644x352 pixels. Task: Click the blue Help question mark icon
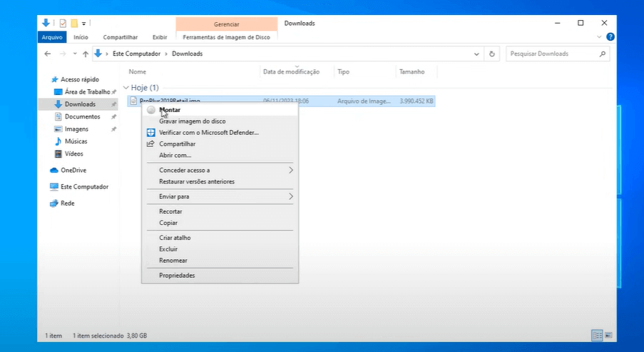[x=610, y=37]
